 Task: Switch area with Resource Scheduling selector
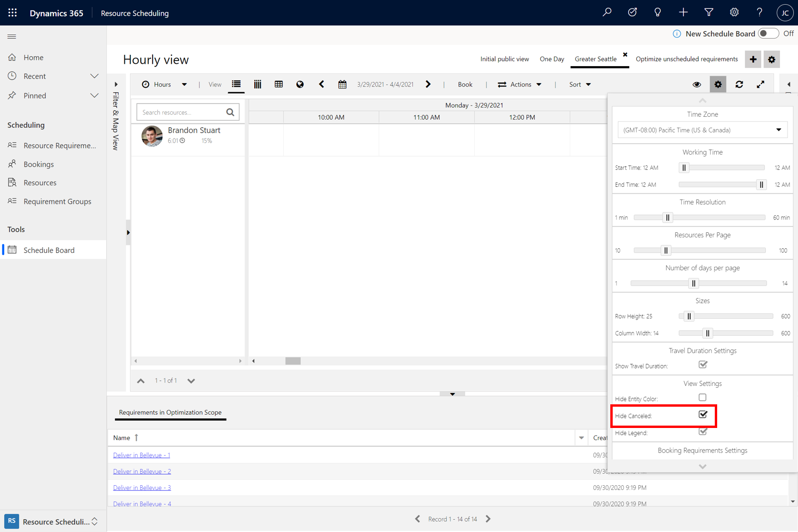pos(53,522)
